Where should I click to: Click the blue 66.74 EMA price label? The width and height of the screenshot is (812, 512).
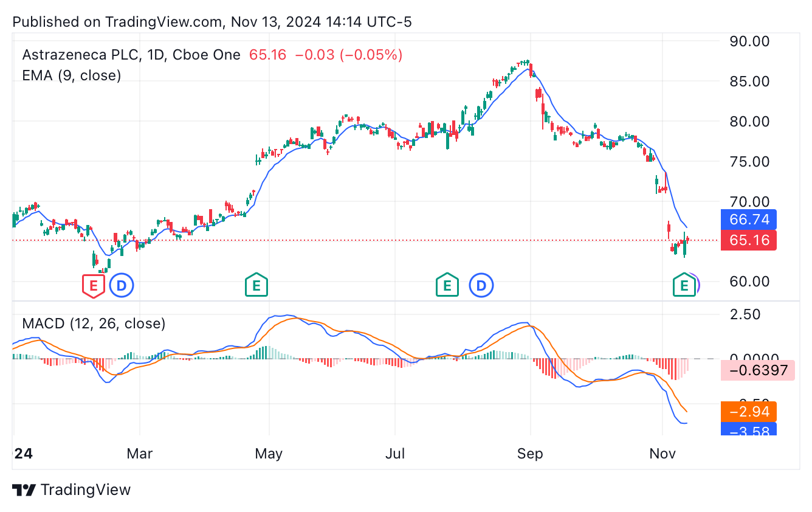(x=749, y=220)
